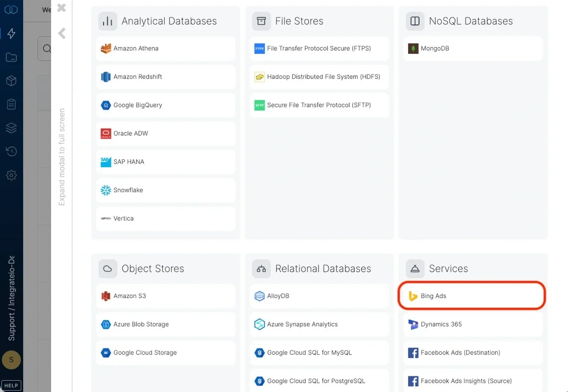Image resolution: width=568 pixels, height=392 pixels.
Task: Close the connector selection modal
Action: [61, 8]
